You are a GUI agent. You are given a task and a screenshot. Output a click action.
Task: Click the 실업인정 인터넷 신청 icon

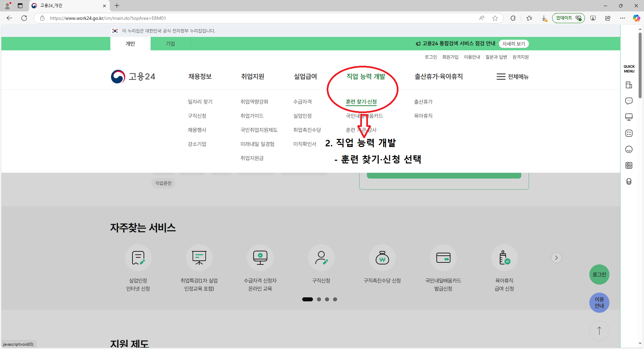(138, 258)
